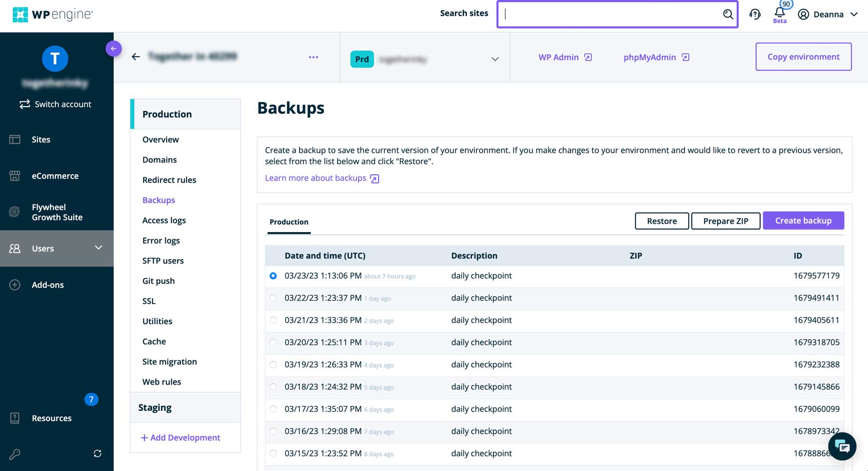Screen dimensions: 868x471
Task: Expand the Prd environment dropdown
Action: point(494,59)
